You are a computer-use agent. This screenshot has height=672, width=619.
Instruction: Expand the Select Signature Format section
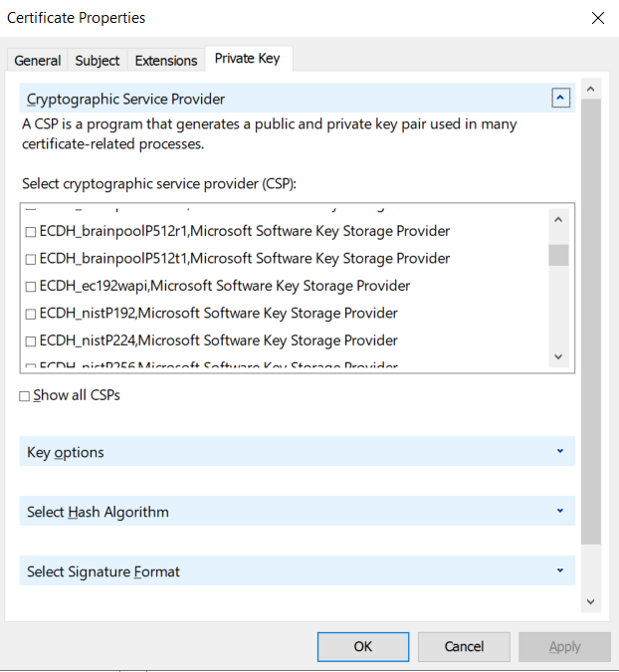point(560,570)
